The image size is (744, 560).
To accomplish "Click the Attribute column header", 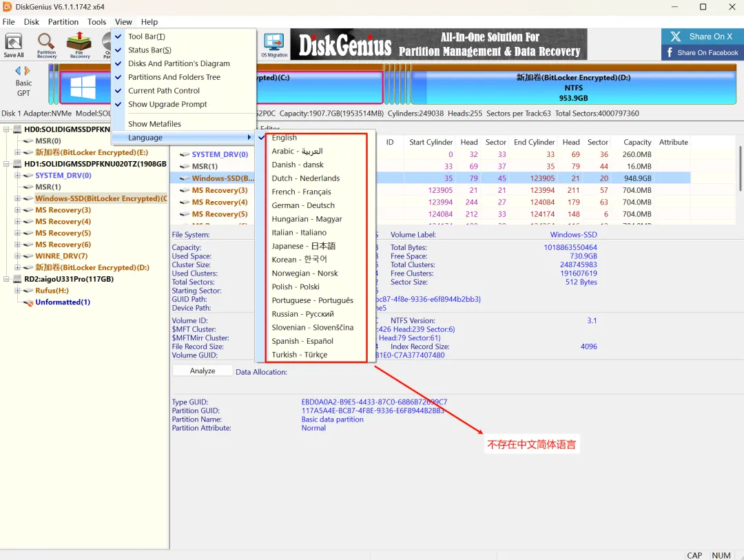I will click(673, 142).
